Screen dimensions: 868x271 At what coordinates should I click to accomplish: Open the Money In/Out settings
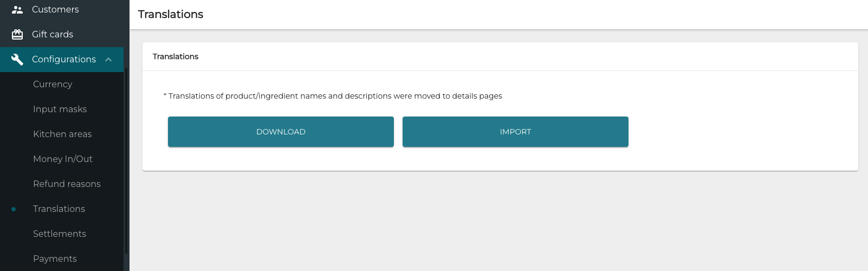[x=63, y=159]
